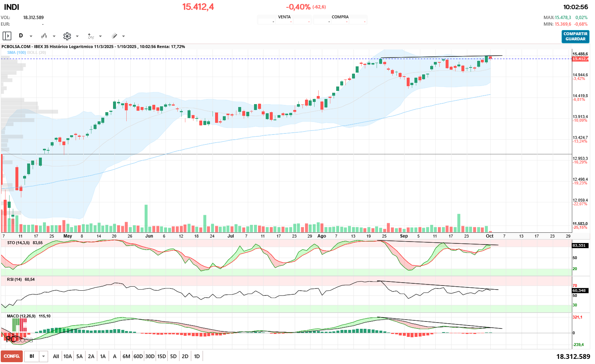Viewport: 595px width, 364px height.
Task: Click the 14.944,6 price axis label
Action: point(580,75)
